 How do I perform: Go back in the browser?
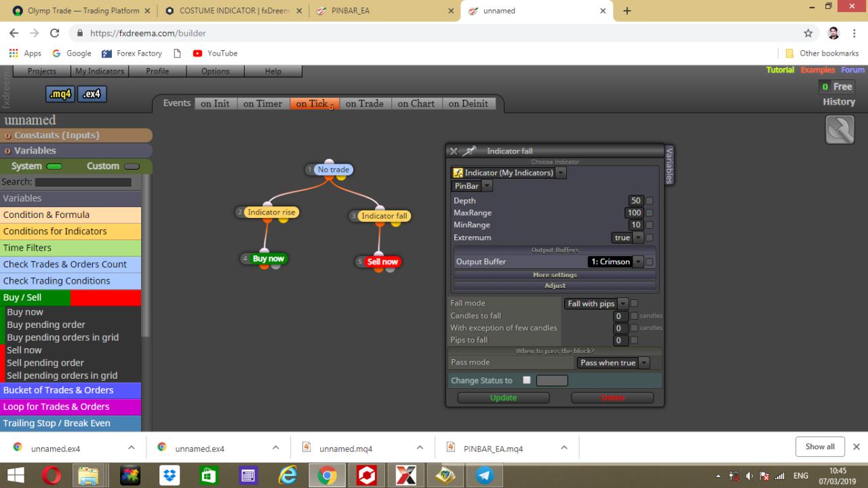pos(14,33)
